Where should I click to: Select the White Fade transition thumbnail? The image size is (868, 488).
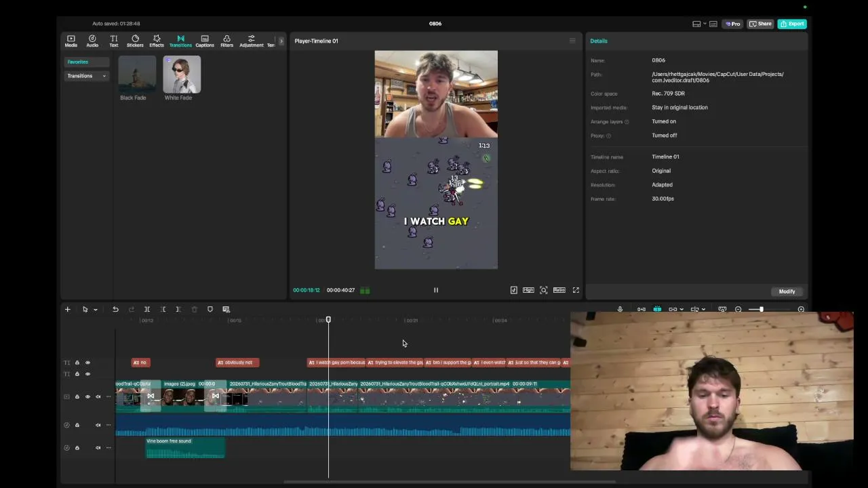182,74
